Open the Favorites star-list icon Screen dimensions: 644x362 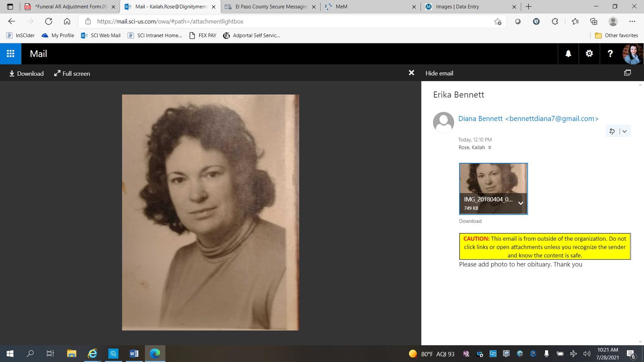(x=575, y=21)
